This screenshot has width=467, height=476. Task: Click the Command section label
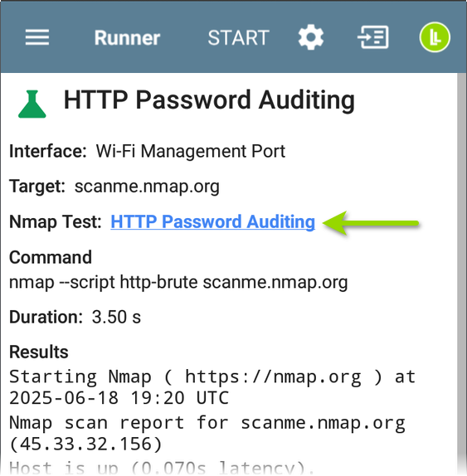click(51, 257)
